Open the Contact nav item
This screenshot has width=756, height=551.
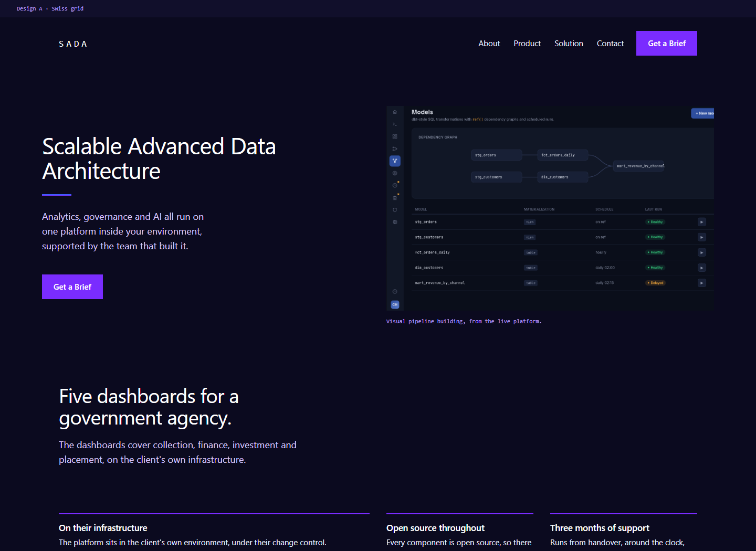click(x=610, y=44)
